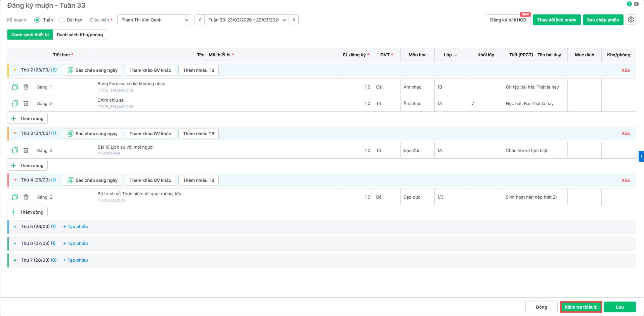Collapse the Thứ 2 (23/03) section

pyautogui.click(x=15, y=70)
